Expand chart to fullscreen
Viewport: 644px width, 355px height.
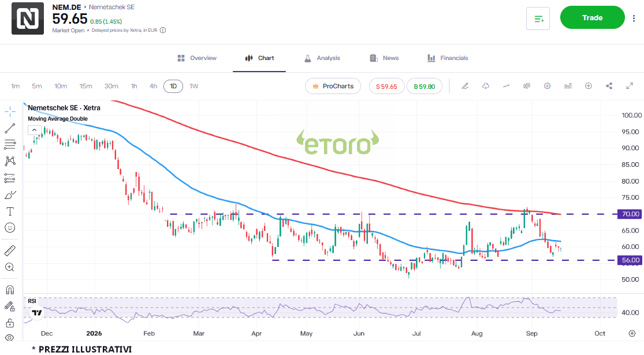630,86
